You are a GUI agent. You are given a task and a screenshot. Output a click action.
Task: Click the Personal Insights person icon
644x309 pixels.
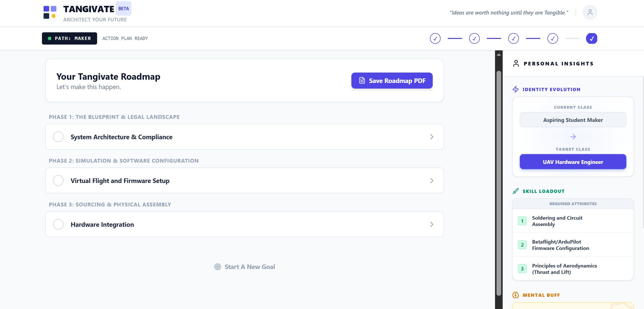516,63
